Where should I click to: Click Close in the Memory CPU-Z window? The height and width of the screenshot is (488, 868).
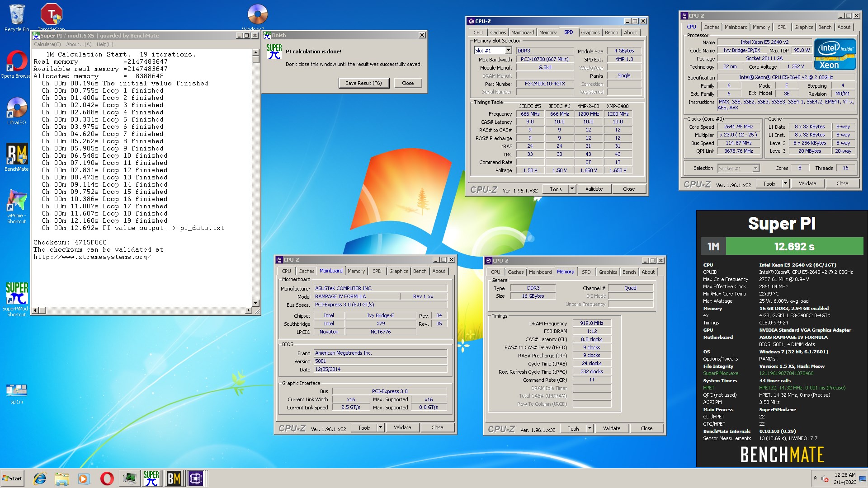(x=646, y=428)
